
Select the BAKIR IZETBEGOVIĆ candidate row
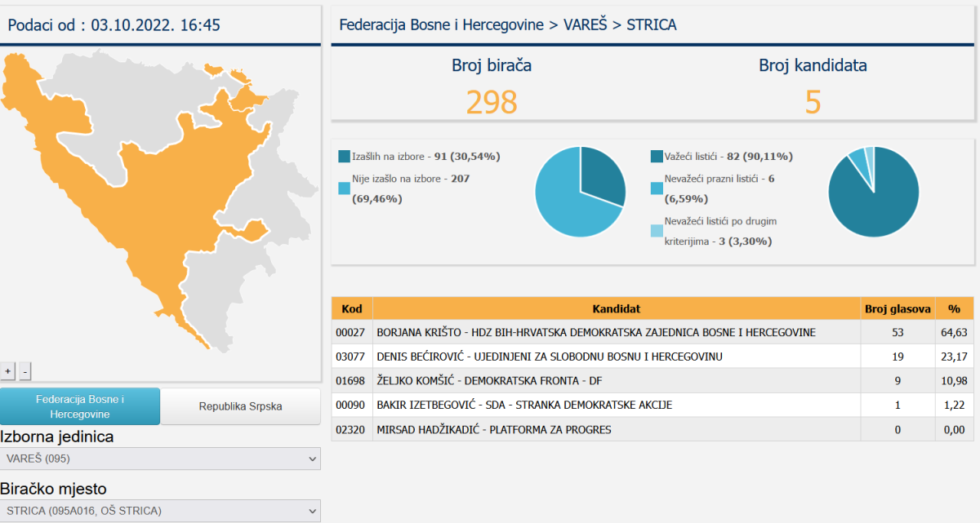click(653, 405)
